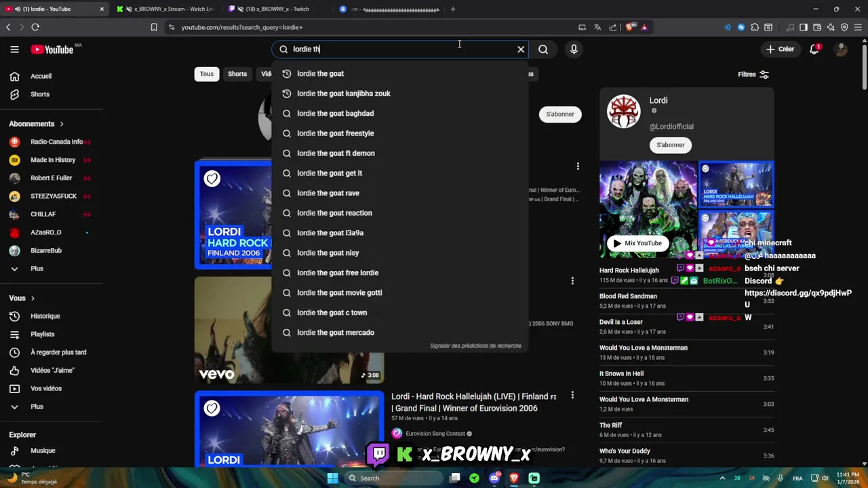Run the search with the magnifier button
This screenshot has height=488, width=868.
pos(543,49)
